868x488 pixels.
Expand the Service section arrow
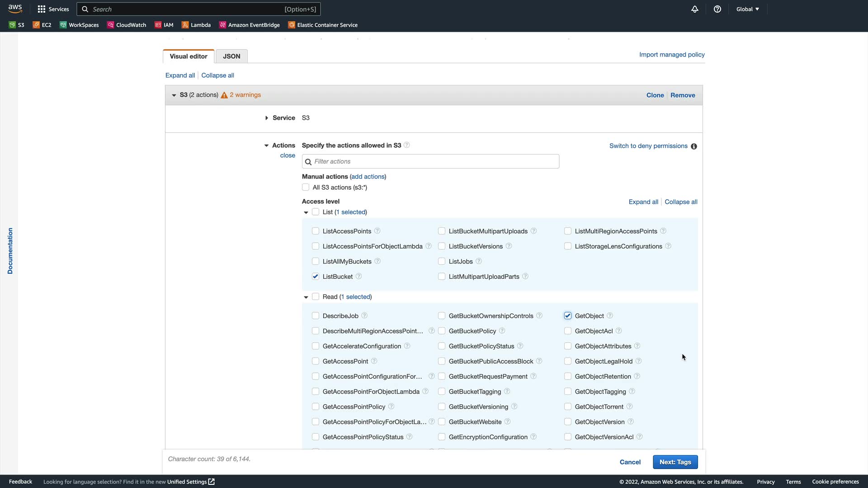pos(267,118)
